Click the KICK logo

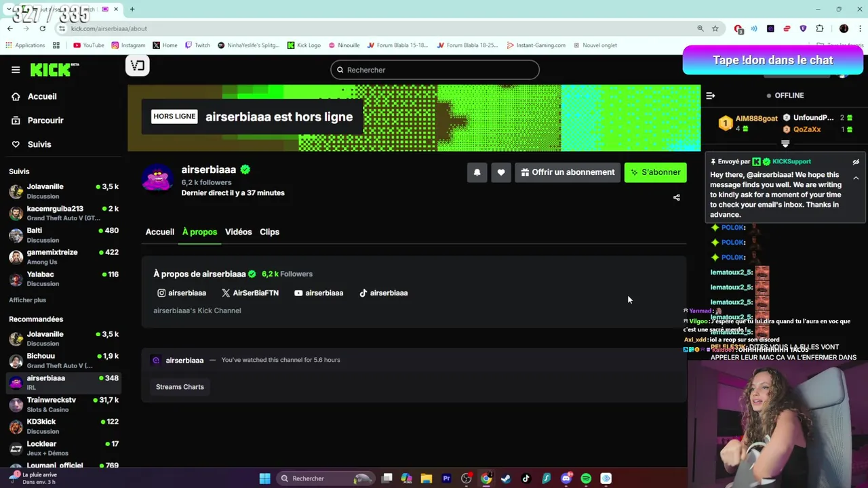[54, 69]
